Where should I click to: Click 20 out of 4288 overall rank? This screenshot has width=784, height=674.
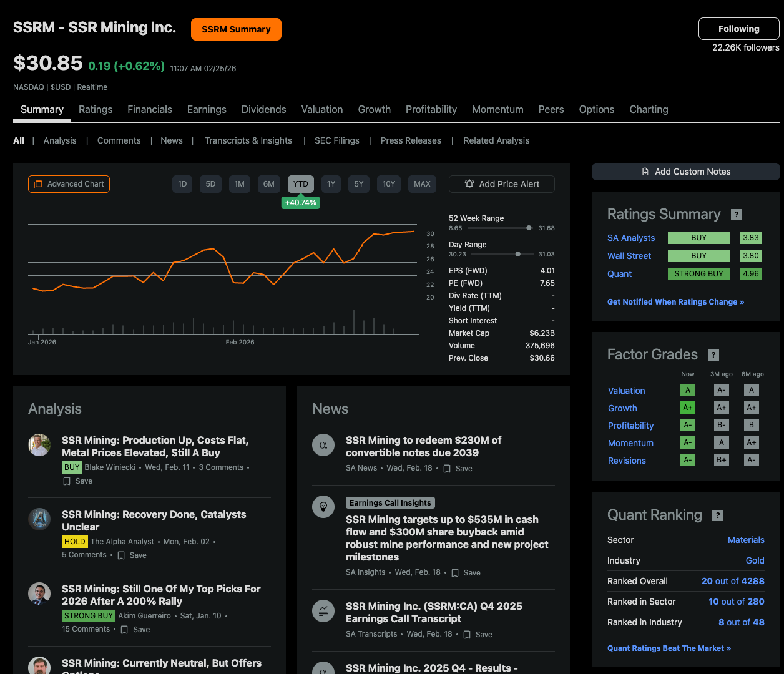pos(733,581)
